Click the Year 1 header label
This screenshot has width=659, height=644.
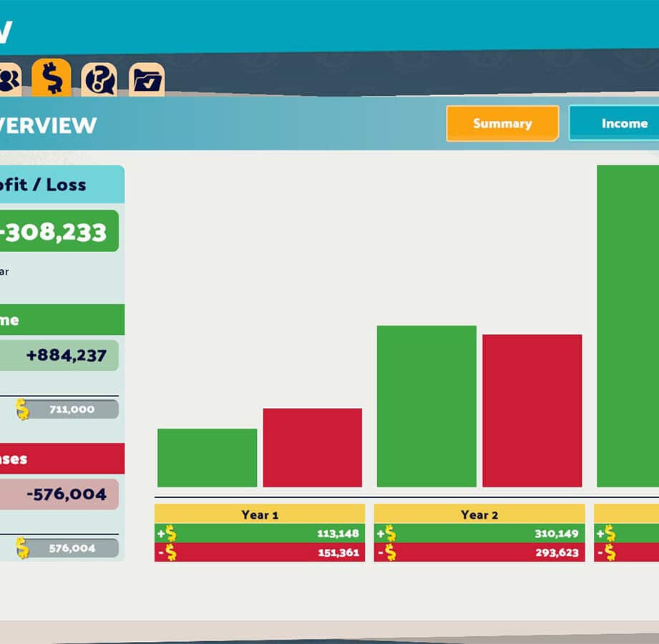tap(260, 514)
